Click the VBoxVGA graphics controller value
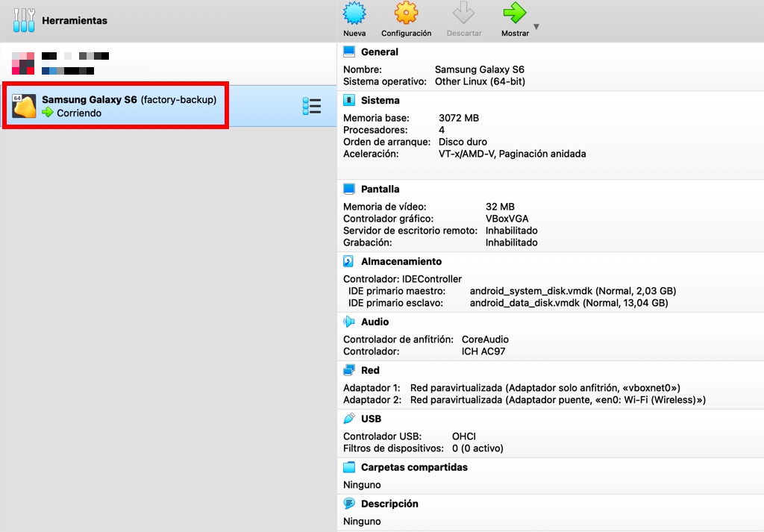The image size is (764, 532). click(x=507, y=219)
